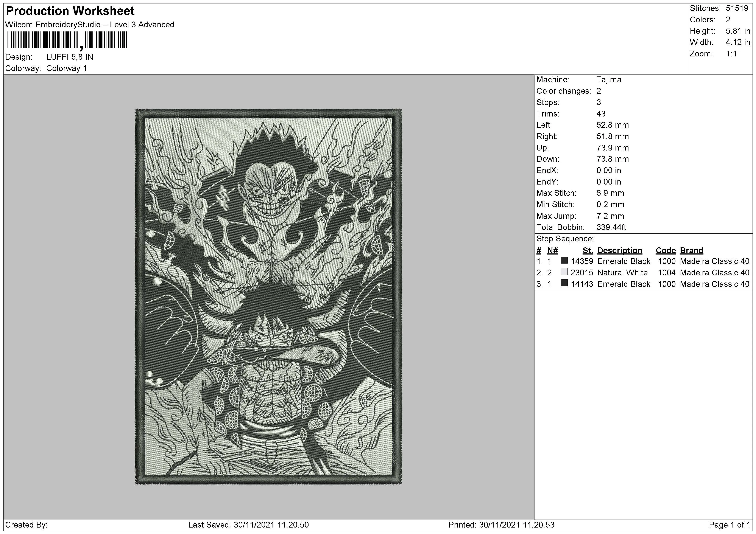Click the Production Worksheet title
This screenshot has width=756, height=534.
click(70, 11)
